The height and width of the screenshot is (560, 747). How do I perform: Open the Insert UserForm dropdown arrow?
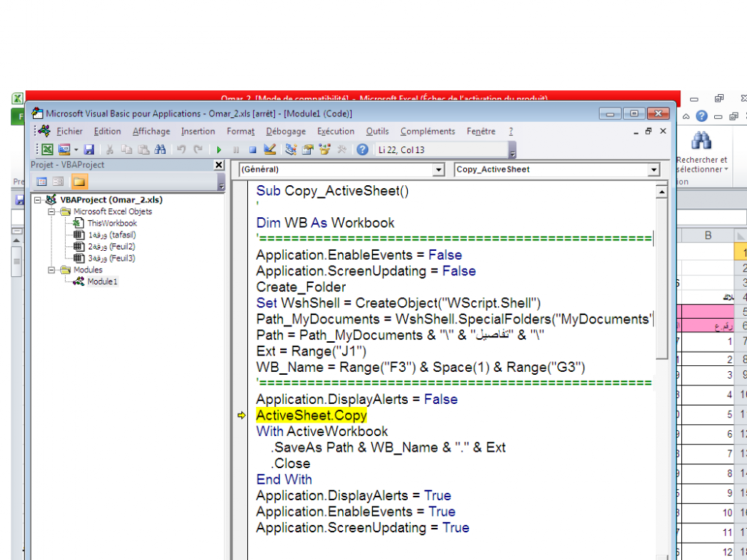tap(75, 150)
